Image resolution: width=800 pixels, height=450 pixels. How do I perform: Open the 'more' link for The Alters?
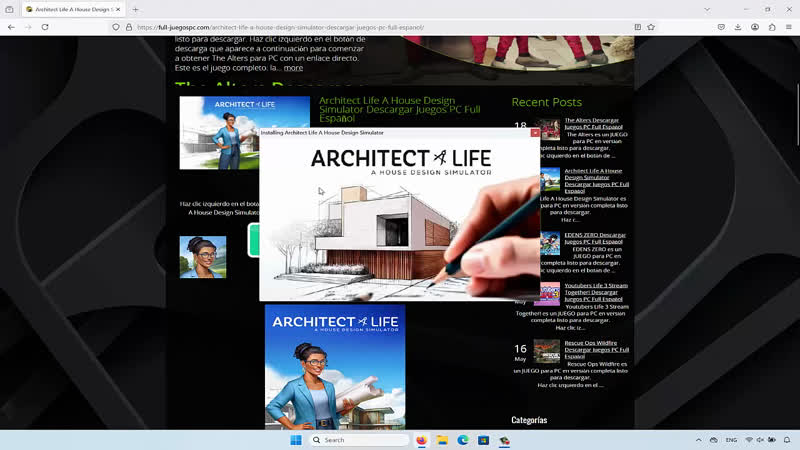click(x=293, y=68)
